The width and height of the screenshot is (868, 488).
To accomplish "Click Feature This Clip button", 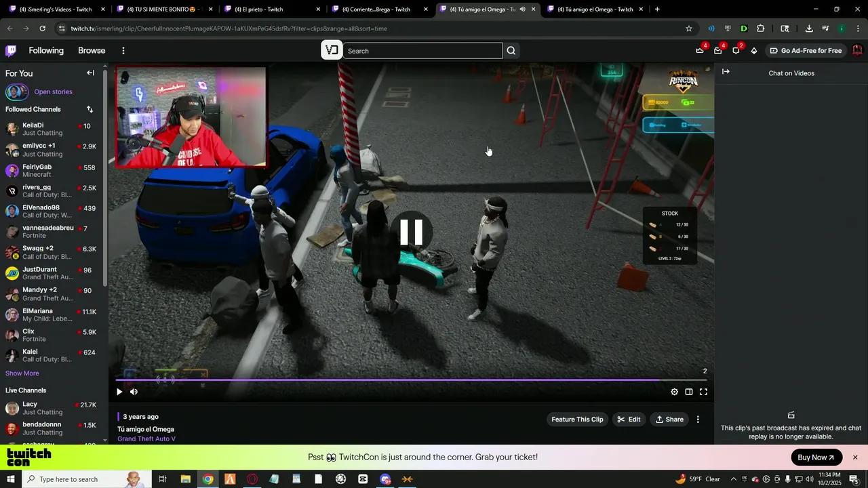I will [577, 420].
